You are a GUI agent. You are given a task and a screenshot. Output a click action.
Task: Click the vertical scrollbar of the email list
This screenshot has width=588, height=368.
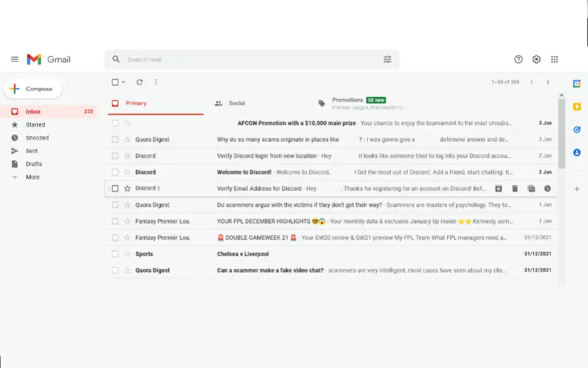(562, 133)
